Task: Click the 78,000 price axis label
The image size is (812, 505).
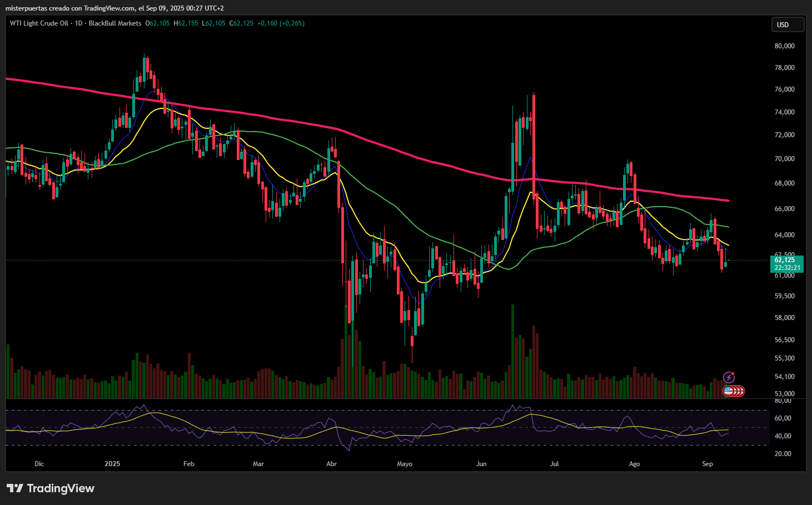Action: pos(784,68)
